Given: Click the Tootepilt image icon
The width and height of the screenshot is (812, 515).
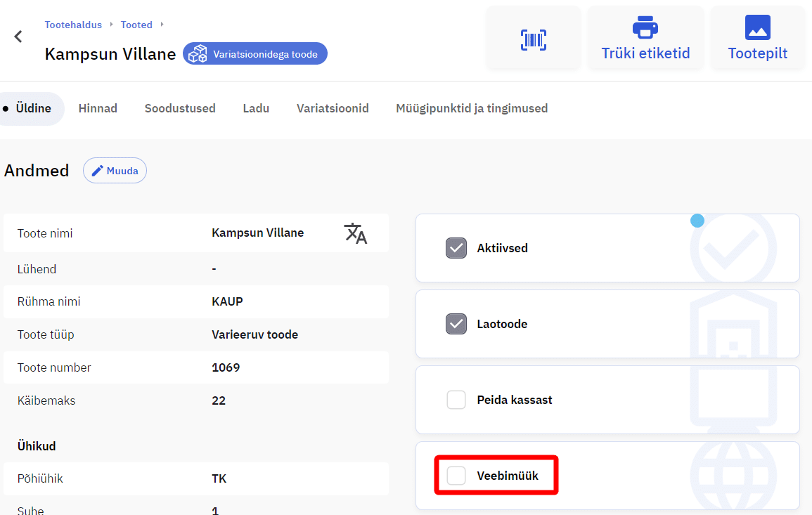Looking at the screenshot, I should pyautogui.click(x=757, y=28).
